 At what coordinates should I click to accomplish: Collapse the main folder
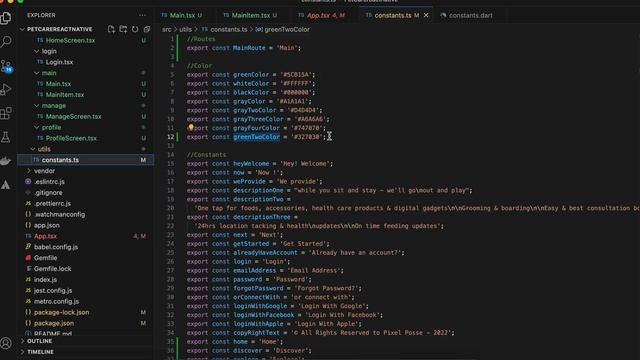[x=49, y=73]
